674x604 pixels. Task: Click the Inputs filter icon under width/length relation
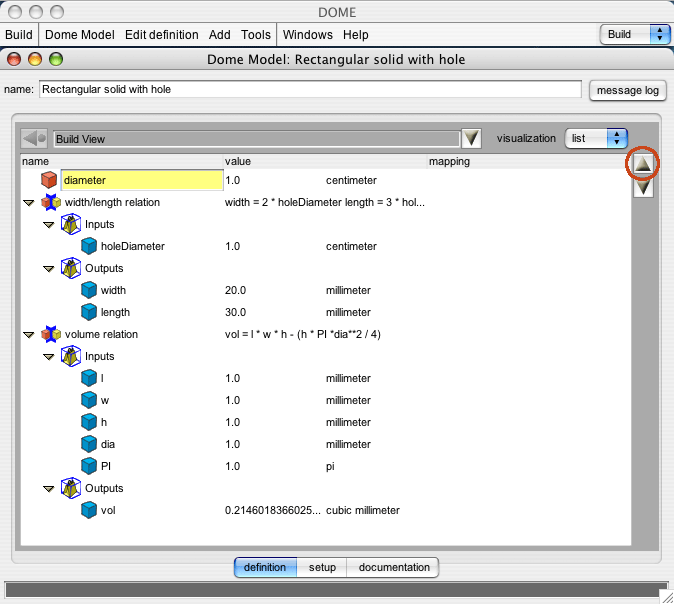pos(71,224)
